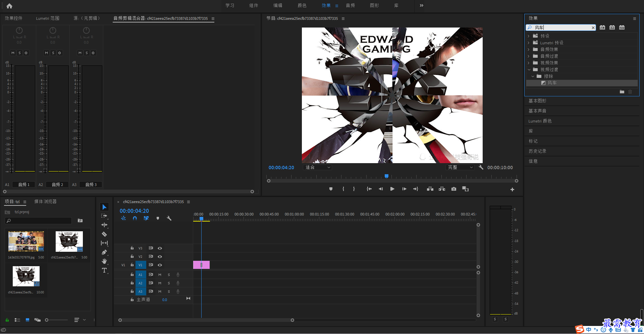Select the Pen tool

pyautogui.click(x=104, y=252)
